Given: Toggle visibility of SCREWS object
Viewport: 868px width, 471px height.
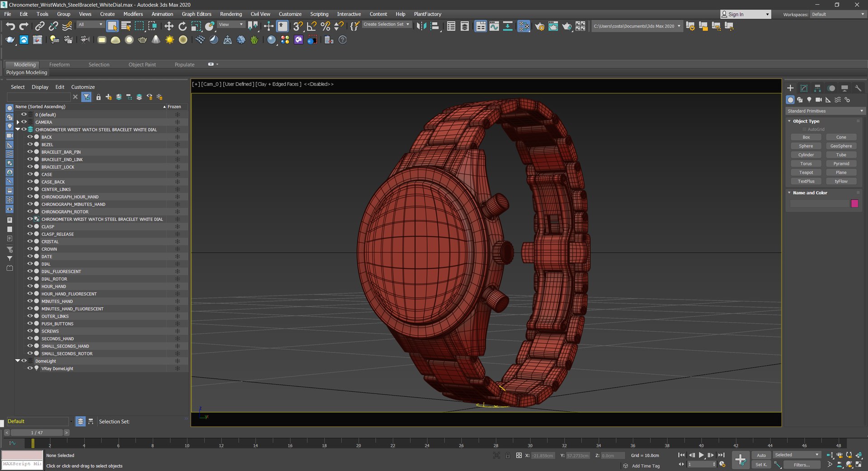Looking at the screenshot, I should [30, 331].
